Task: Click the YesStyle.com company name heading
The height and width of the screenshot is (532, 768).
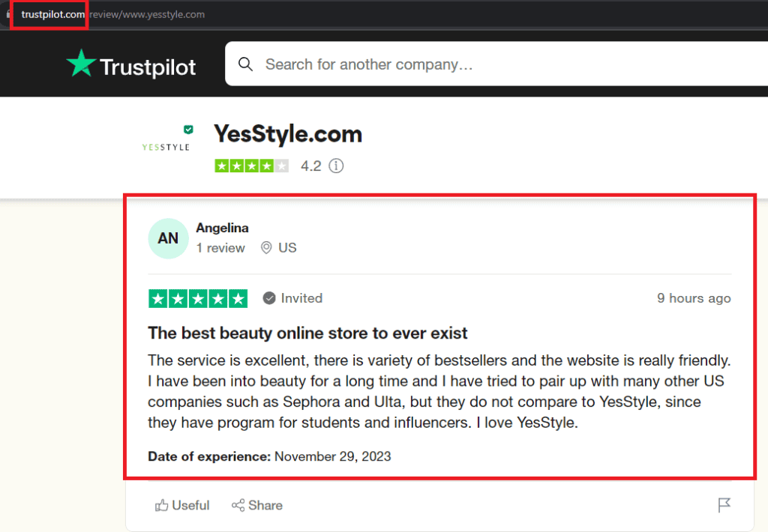Action: 288,133
